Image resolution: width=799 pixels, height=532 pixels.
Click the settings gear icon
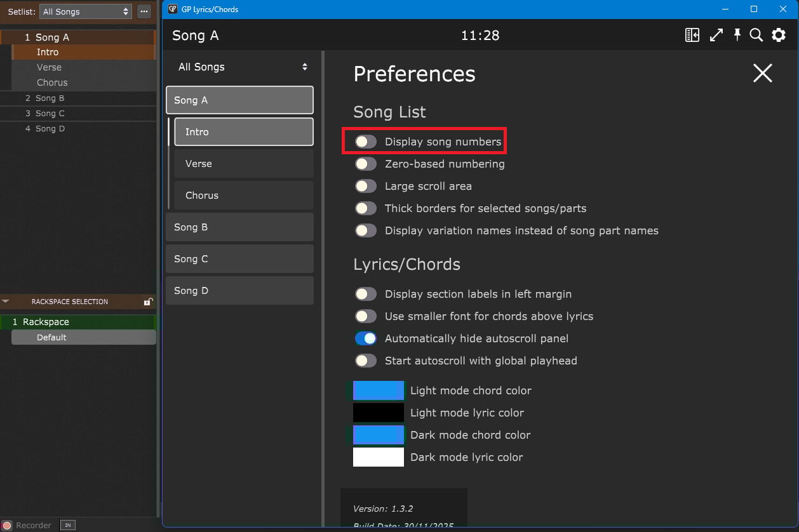pyautogui.click(x=779, y=36)
